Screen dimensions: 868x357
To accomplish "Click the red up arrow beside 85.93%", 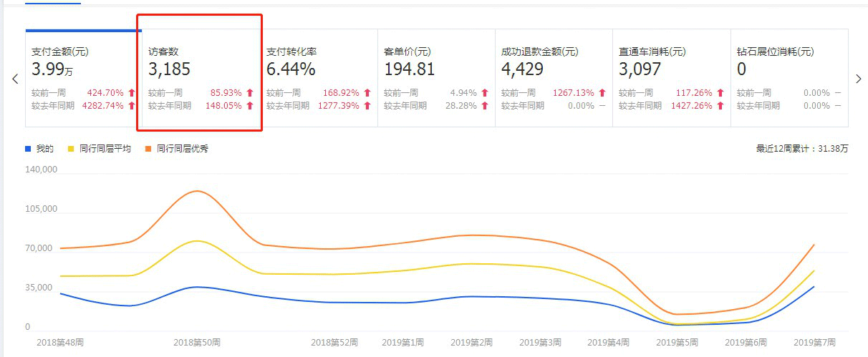I will tap(250, 93).
